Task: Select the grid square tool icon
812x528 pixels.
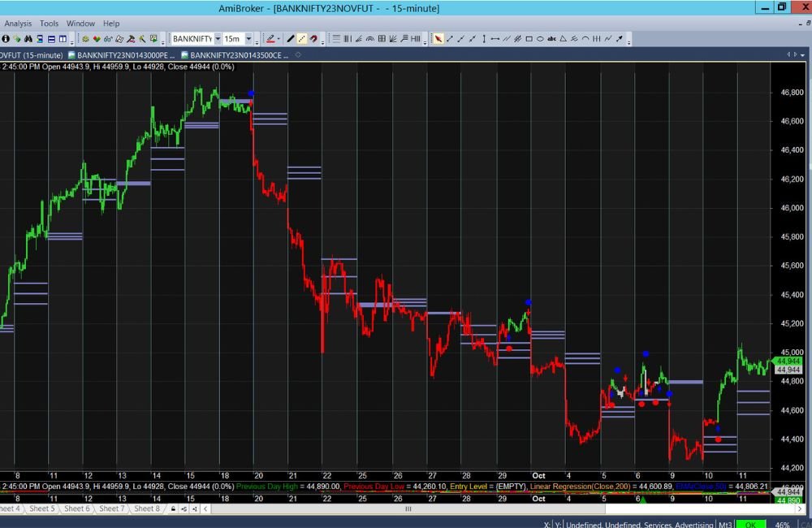Action: point(382,39)
